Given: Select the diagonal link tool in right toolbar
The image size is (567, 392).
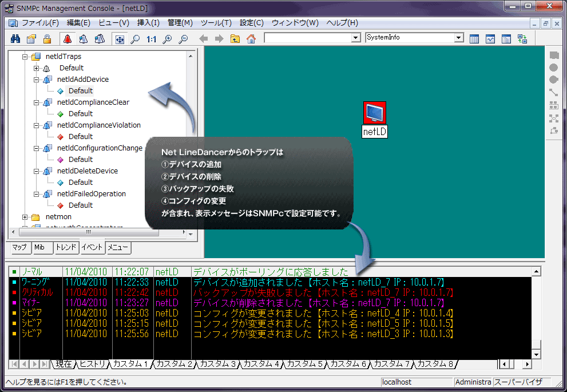Looking at the screenshot, I should [x=554, y=93].
